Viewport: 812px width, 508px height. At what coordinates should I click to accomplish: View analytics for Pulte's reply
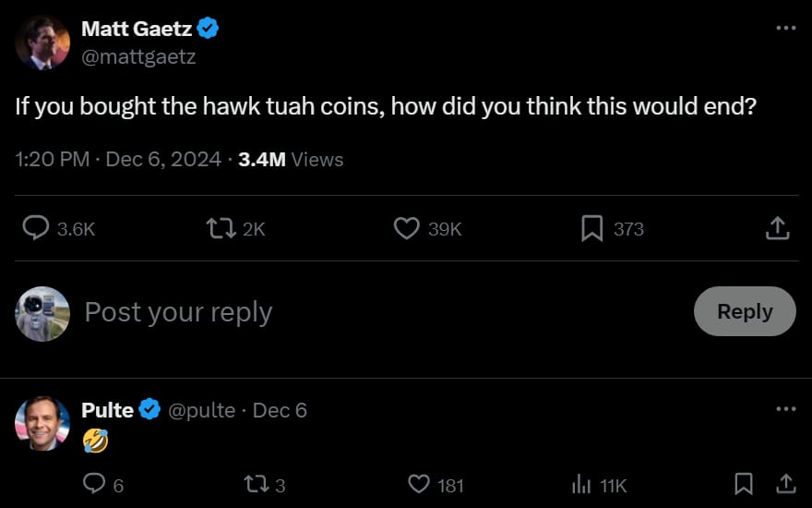[x=581, y=484]
